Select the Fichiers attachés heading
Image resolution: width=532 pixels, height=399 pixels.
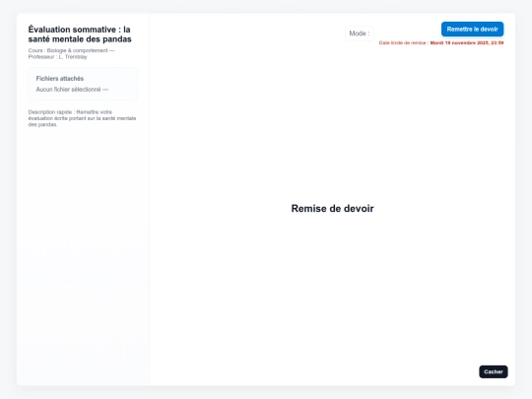pyautogui.click(x=60, y=79)
